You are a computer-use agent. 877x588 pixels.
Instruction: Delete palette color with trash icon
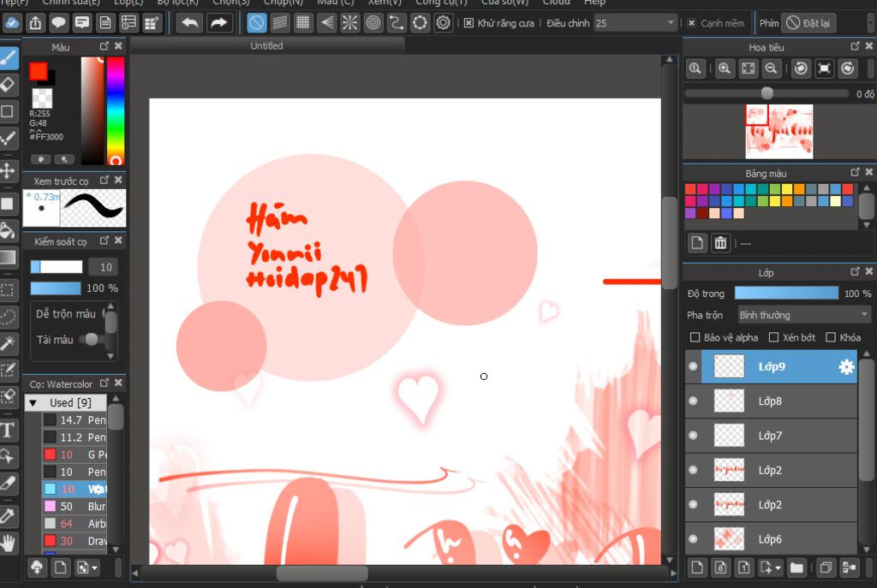(720, 243)
